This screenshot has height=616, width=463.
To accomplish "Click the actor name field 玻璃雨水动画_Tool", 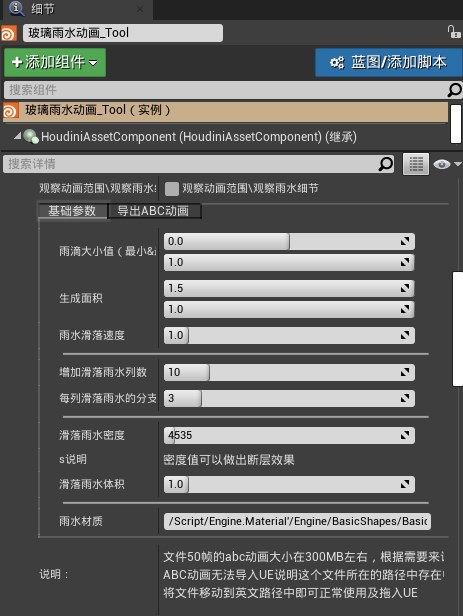I will tap(123, 33).
